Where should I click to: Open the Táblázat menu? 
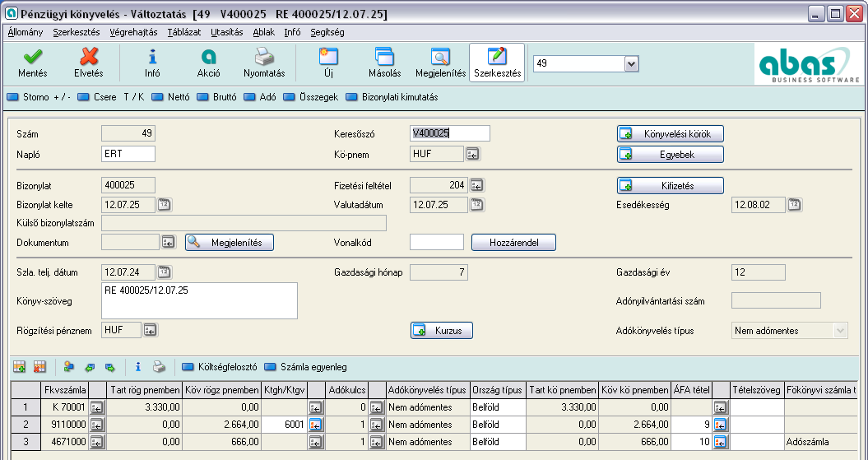(184, 32)
